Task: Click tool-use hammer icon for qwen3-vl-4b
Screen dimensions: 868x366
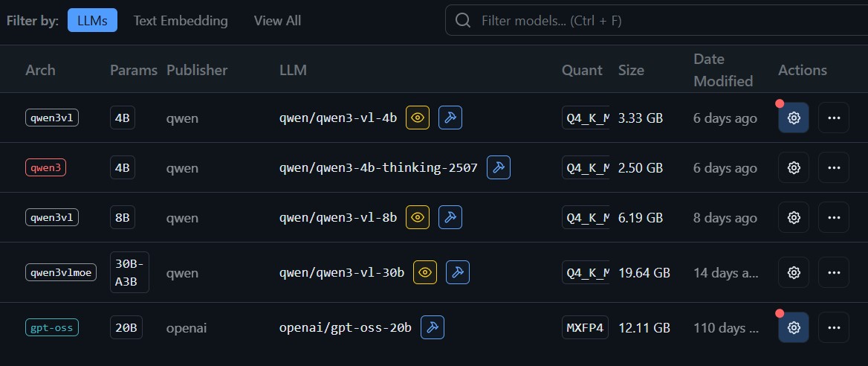Action: pos(450,118)
